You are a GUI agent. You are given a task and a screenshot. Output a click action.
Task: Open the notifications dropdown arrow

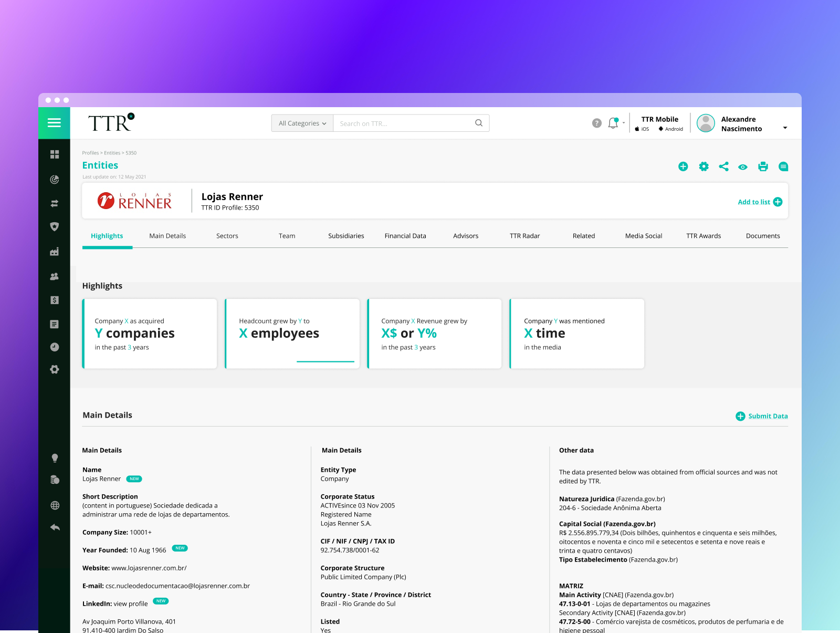point(624,123)
